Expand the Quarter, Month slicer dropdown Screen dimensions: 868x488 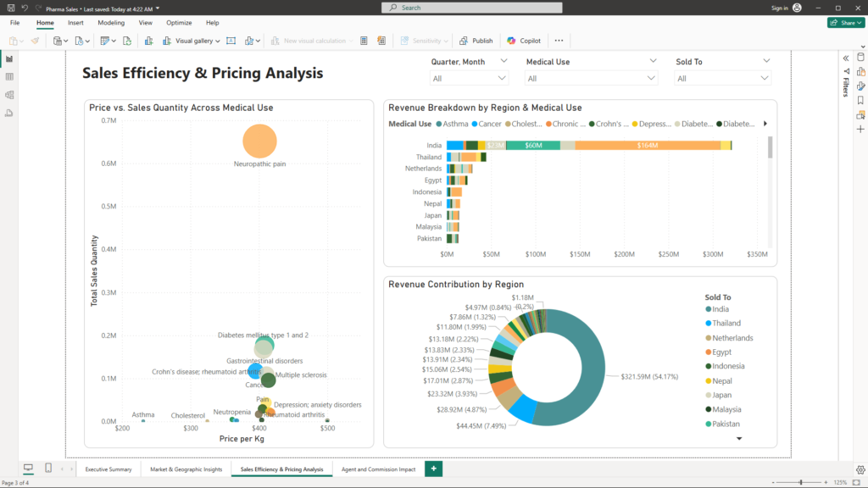pyautogui.click(x=469, y=79)
